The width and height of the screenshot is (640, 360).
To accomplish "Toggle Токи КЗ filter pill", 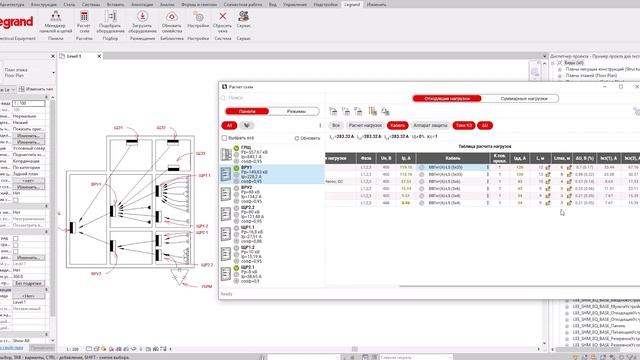I will [464, 125].
